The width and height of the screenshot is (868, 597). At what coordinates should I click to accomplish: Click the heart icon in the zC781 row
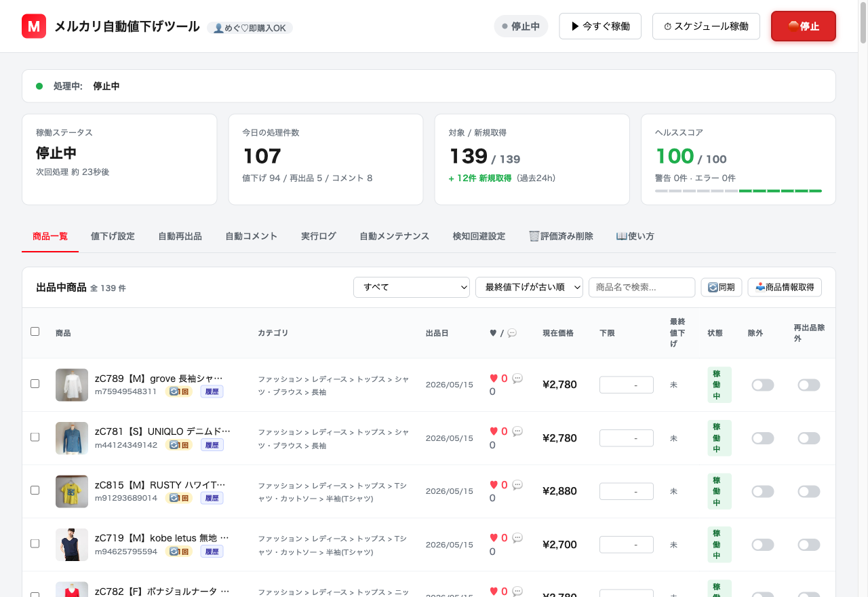494,431
